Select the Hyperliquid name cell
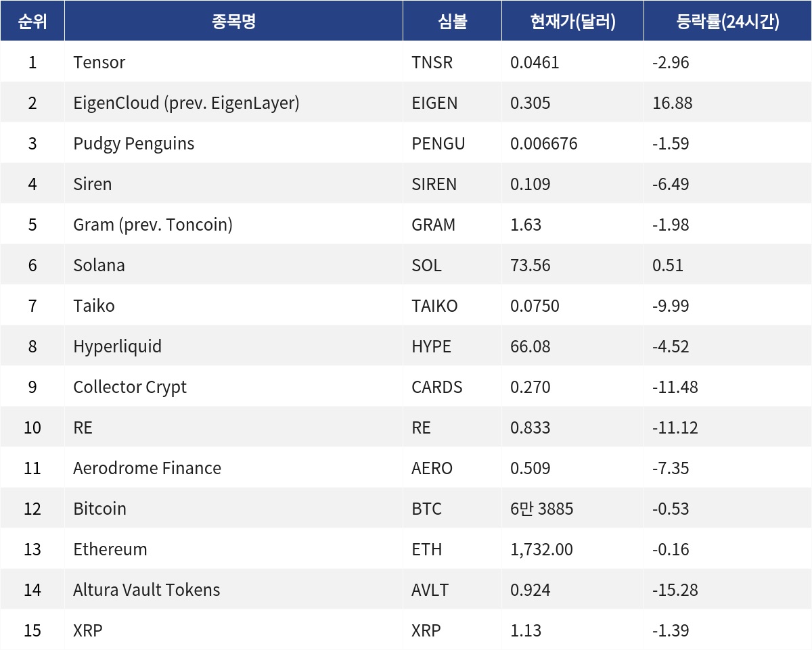This screenshot has width=812, height=650. 233,346
